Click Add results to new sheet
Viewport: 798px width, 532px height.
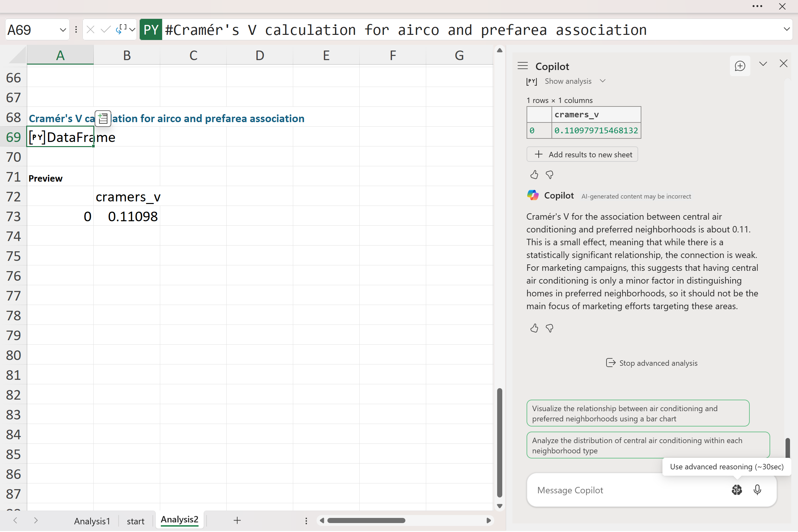[x=582, y=154]
